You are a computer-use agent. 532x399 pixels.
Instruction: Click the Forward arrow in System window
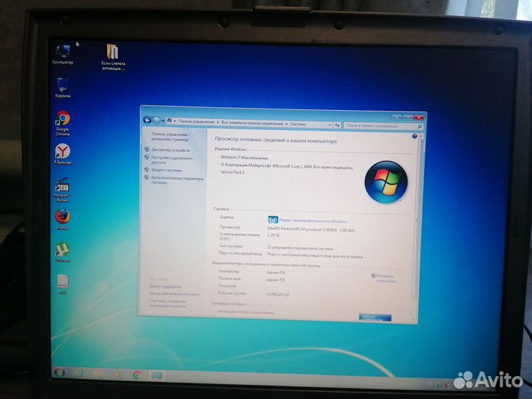coord(157,120)
